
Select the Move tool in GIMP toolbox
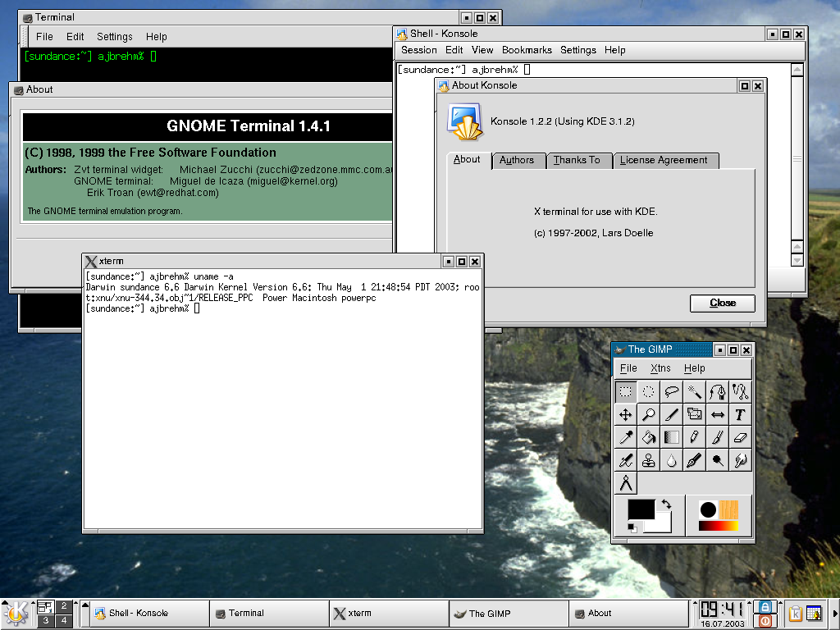pyautogui.click(x=626, y=414)
